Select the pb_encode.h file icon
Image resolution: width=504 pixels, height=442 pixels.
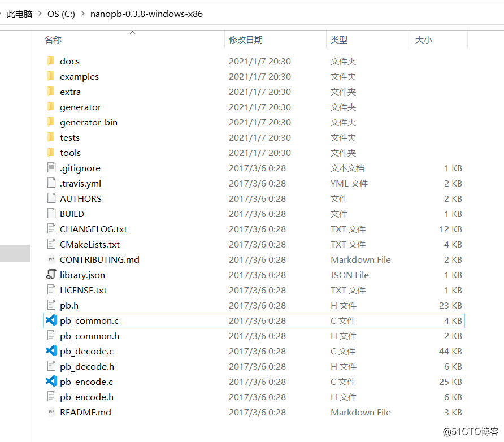click(51, 397)
